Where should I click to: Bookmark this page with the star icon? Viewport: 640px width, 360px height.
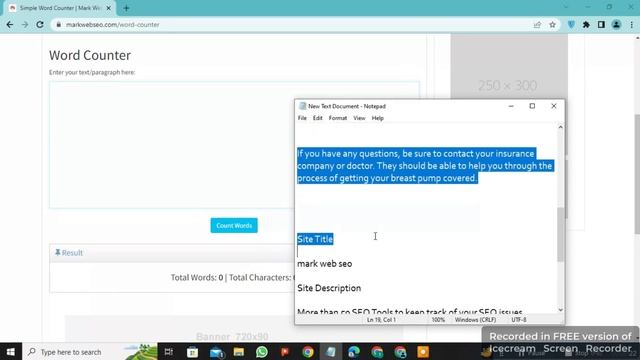(x=552, y=24)
